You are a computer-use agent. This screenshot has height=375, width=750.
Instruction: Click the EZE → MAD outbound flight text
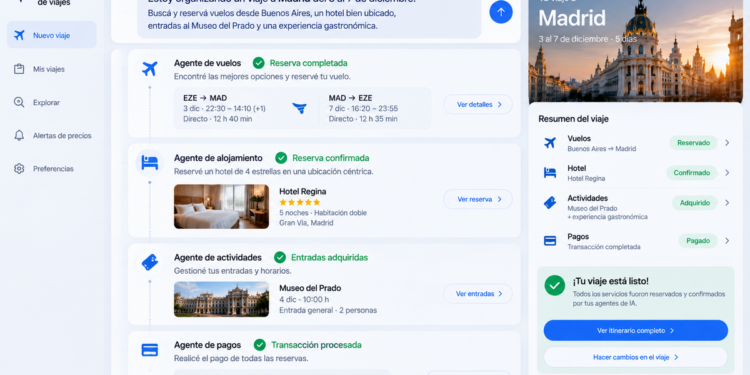click(205, 98)
